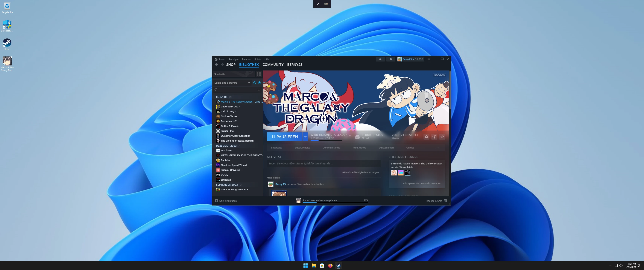This screenshot has height=270, width=644.
Task: Open advanced library filter options icon
Action: click(x=259, y=90)
